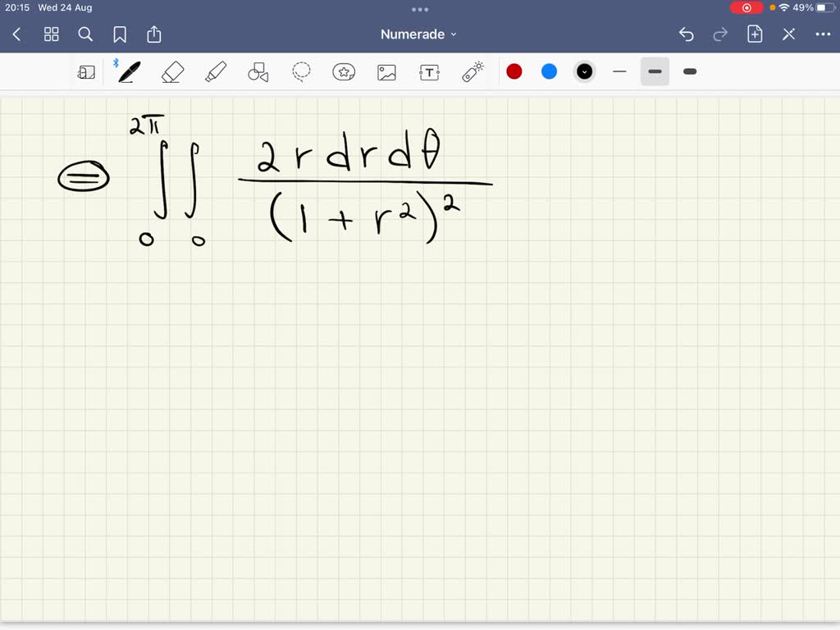Image resolution: width=840 pixels, height=630 pixels.
Task: Open the Stickers tool
Action: click(344, 71)
